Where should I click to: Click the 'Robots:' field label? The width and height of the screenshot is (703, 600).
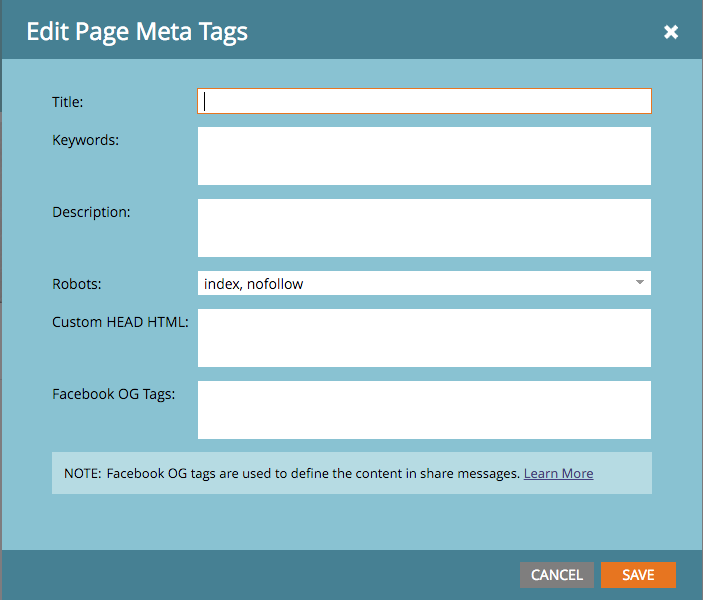pos(76,284)
